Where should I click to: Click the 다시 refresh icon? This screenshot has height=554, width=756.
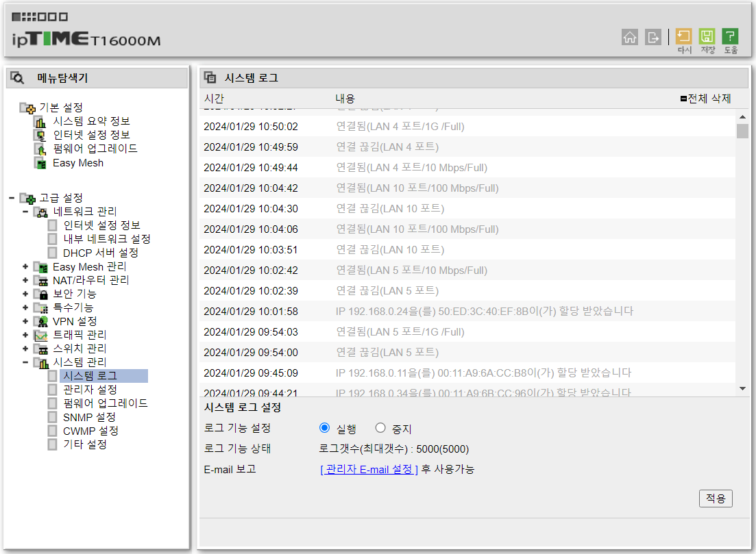click(683, 36)
